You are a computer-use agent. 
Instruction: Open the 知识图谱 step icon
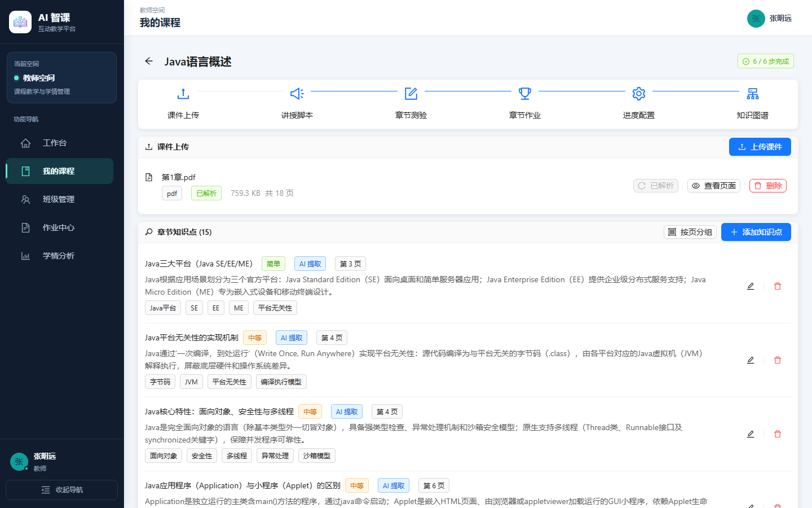(753, 93)
